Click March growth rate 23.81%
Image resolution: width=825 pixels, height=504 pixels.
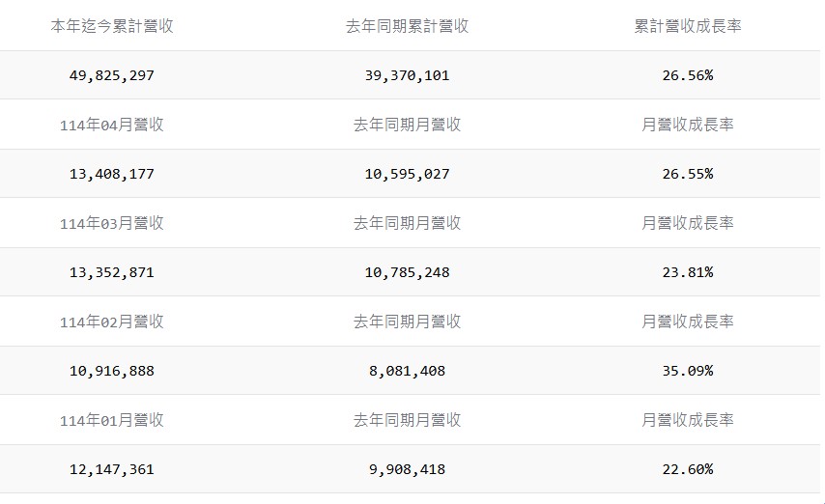point(687,272)
